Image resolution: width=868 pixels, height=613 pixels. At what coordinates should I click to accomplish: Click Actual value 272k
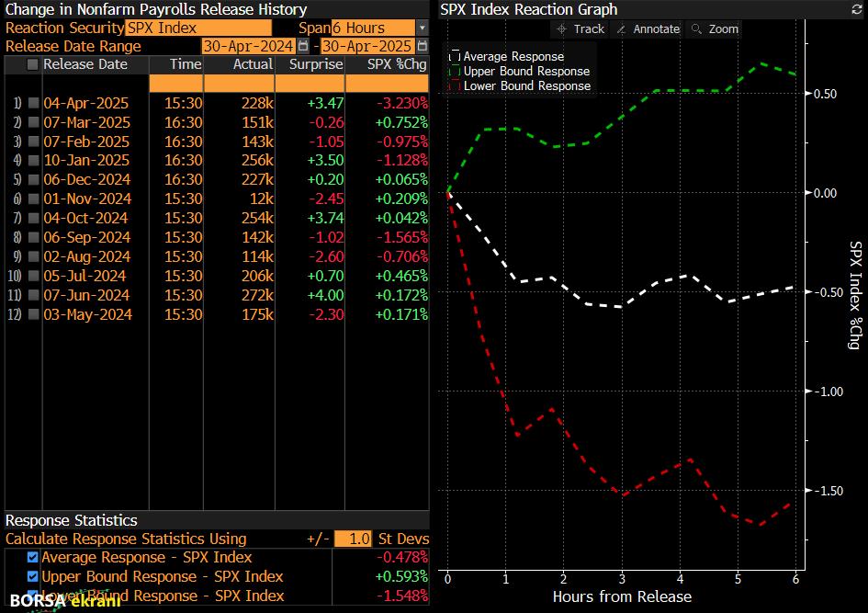(257, 295)
